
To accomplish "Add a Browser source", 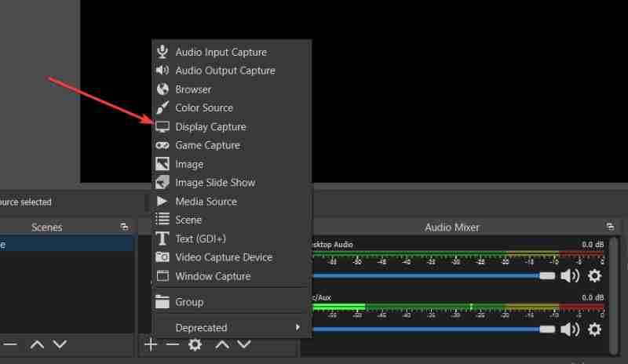I will [x=232, y=89].
